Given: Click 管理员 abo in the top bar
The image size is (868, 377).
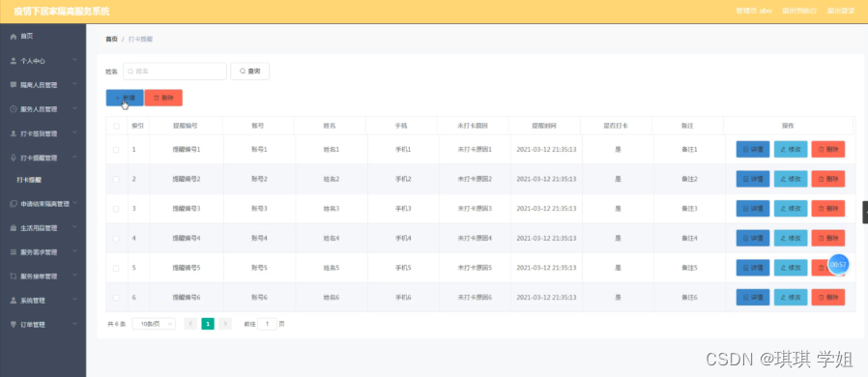Looking at the screenshot, I should (753, 11).
